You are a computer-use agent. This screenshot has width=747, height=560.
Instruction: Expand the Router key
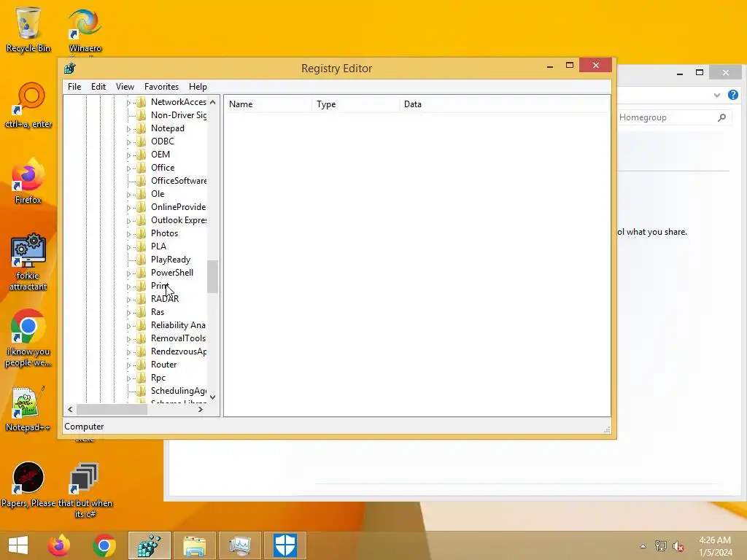[128, 365]
